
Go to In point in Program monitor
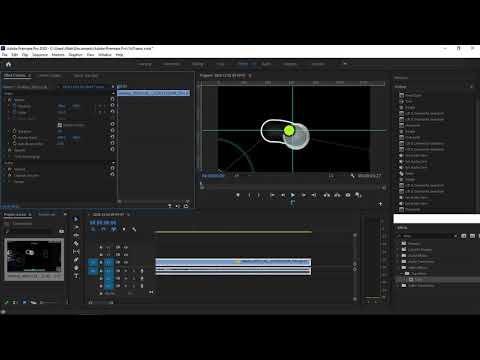point(272,195)
